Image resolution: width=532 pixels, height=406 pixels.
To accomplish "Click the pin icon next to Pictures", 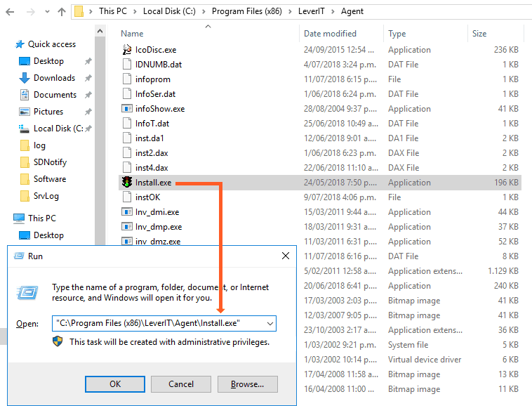I will (x=88, y=112).
